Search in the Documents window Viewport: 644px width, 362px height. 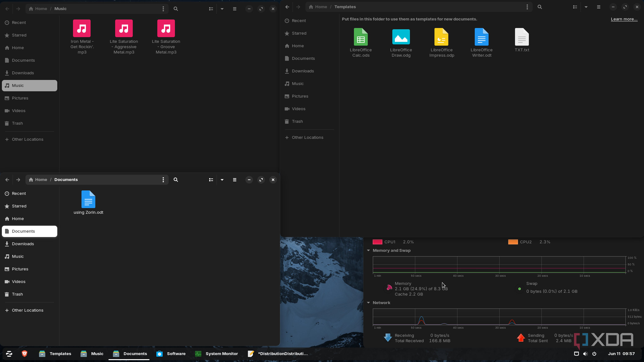point(176,180)
